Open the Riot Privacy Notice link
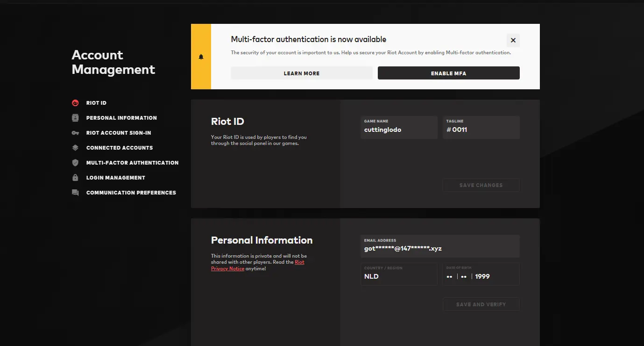Screen dimensions: 644x346 point(227,268)
